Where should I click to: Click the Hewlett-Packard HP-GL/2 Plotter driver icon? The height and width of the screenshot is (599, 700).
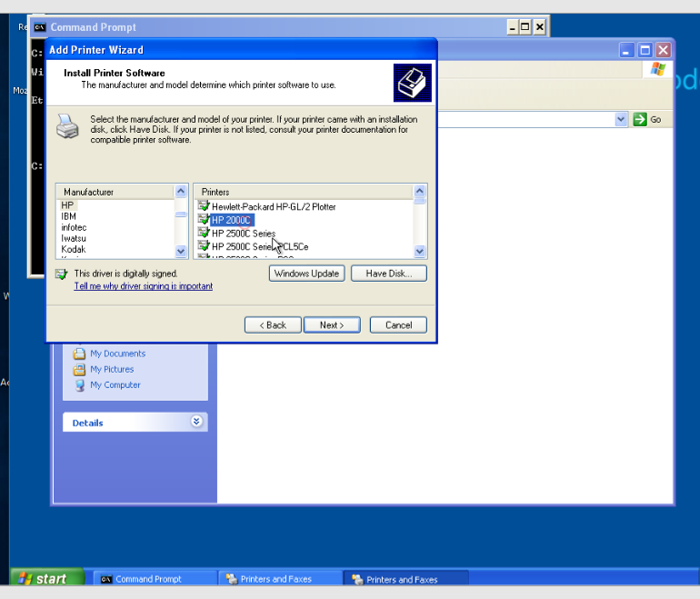pyautogui.click(x=204, y=207)
